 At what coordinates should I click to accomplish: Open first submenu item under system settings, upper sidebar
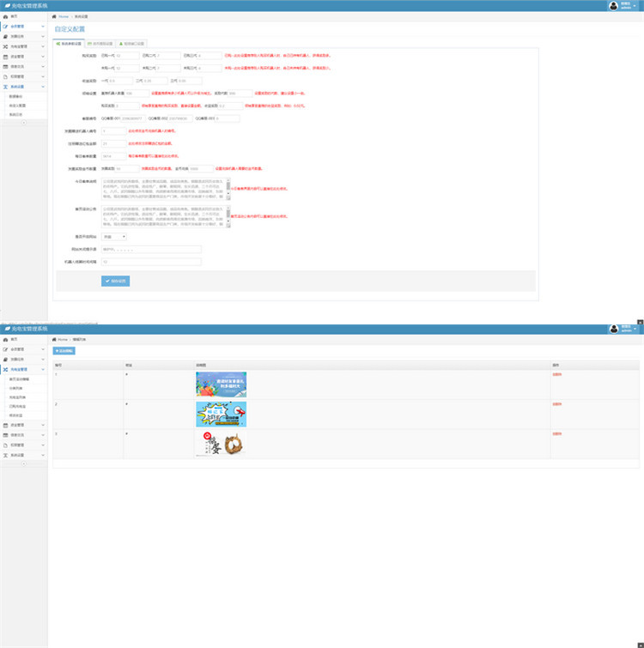[x=15, y=96]
